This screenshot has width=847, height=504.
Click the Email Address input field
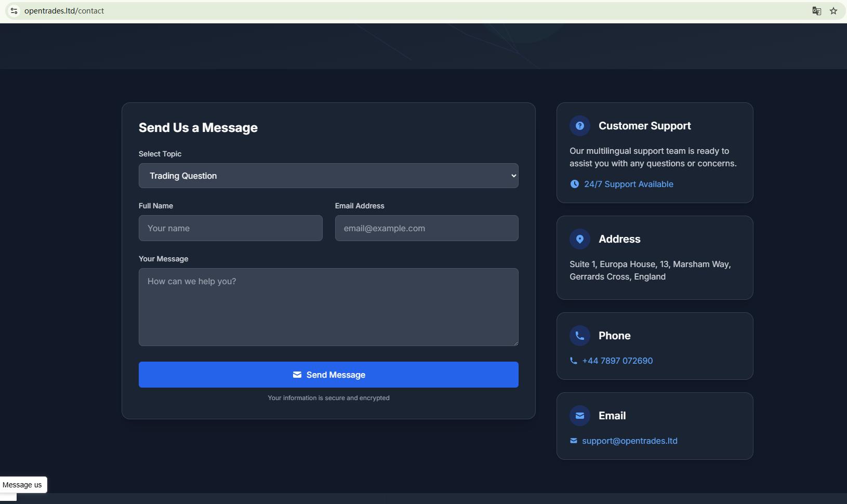426,228
